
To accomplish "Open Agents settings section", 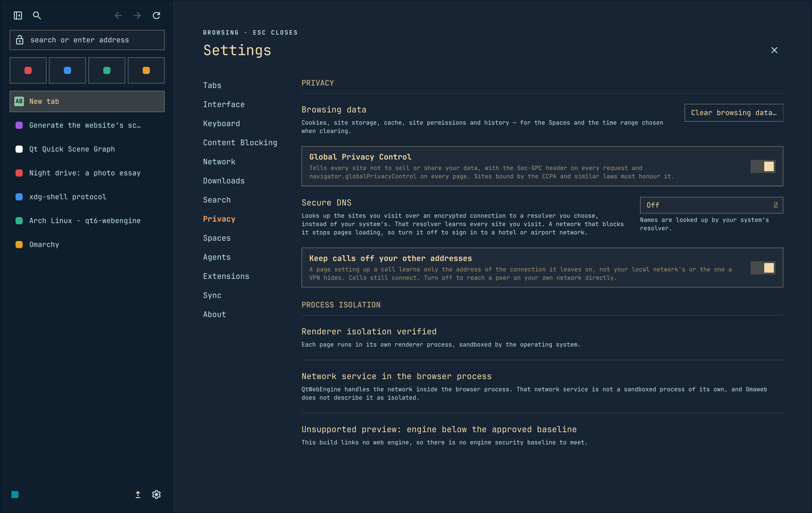I will [217, 257].
